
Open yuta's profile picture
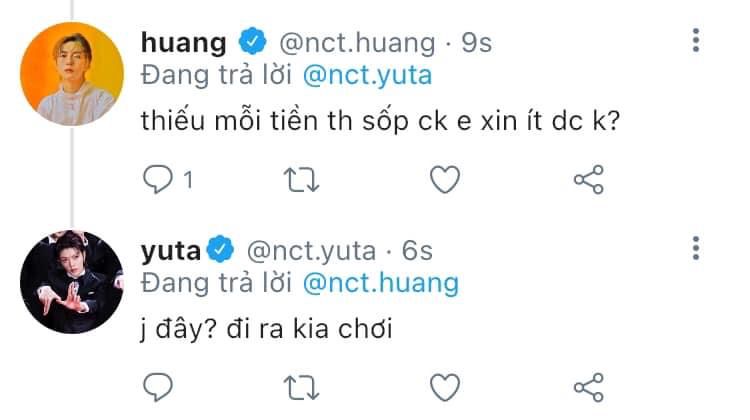[x=72, y=282]
